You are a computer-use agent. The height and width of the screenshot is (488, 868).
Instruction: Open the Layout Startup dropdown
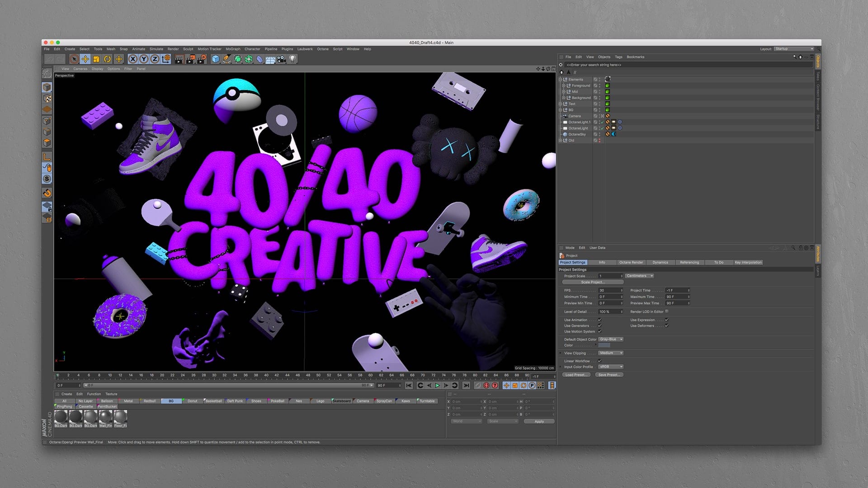794,49
